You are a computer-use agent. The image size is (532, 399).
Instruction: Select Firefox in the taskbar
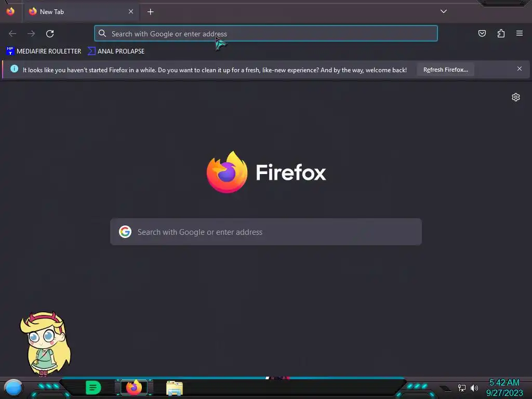[x=134, y=388]
